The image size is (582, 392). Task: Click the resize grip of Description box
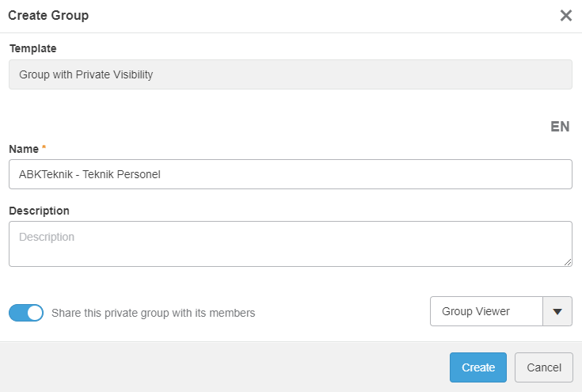click(x=568, y=262)
